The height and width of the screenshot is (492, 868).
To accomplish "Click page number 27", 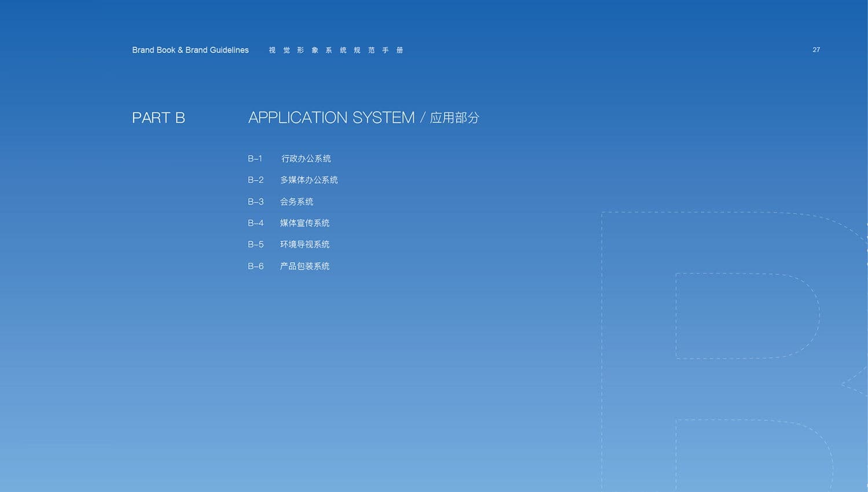I will click(x=816, y=50).
